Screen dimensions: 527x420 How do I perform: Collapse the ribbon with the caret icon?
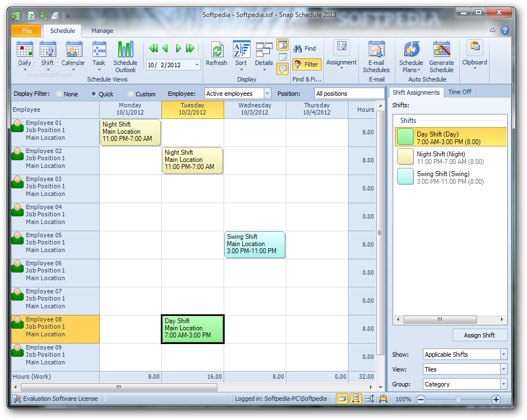click(x=492, y=30)
